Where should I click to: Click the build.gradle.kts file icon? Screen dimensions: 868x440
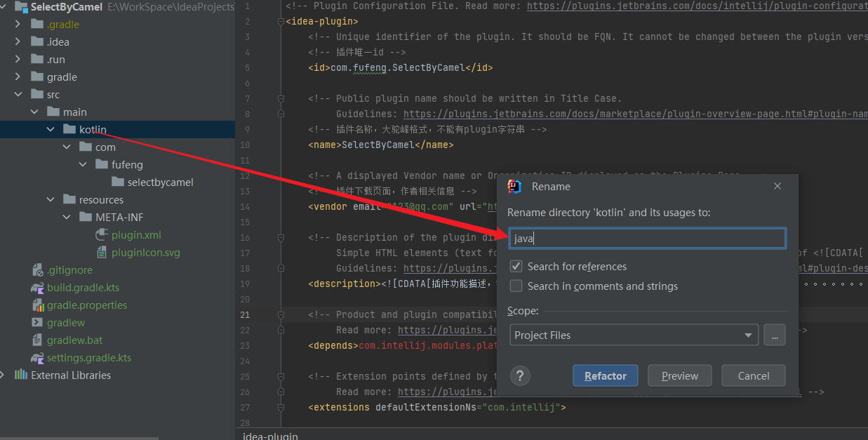coord(36,287)
